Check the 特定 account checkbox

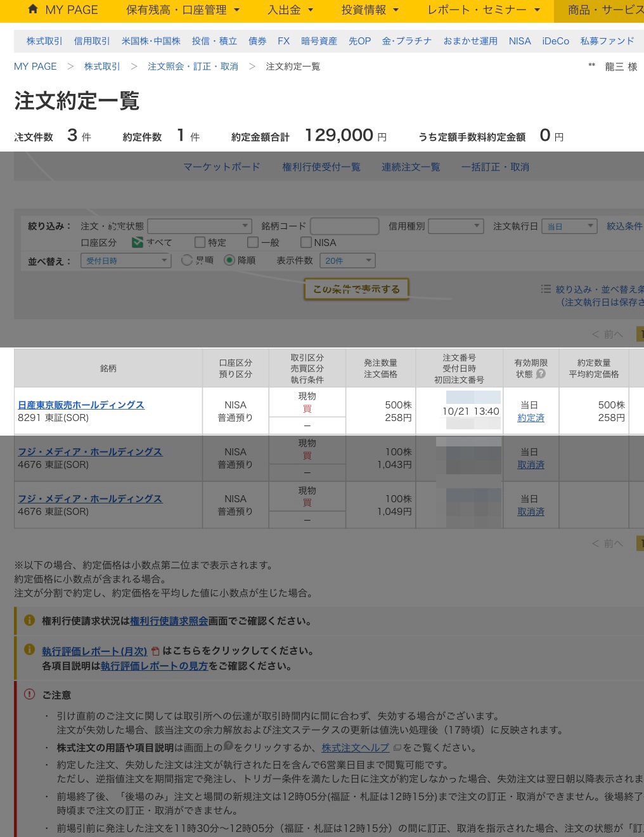pyautogui.click(x=200, y=242)
